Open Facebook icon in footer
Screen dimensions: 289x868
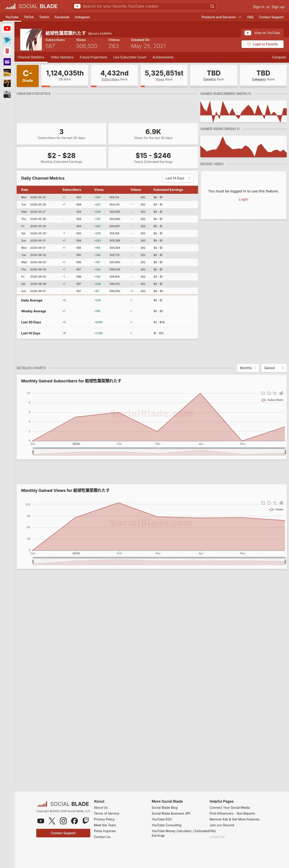75,821
